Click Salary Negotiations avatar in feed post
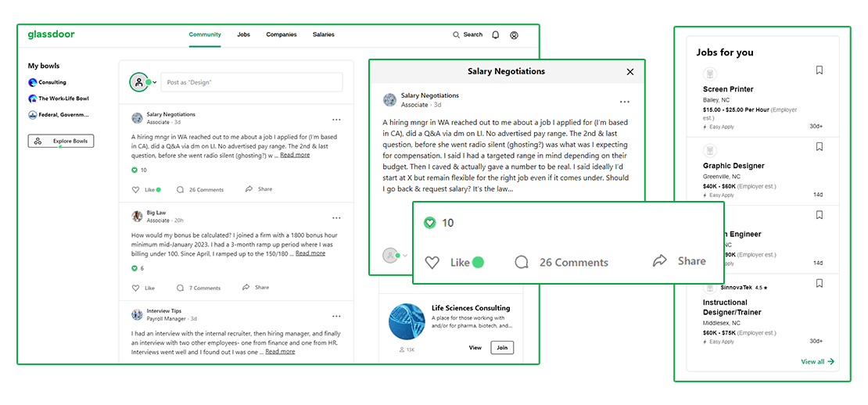 137,118
